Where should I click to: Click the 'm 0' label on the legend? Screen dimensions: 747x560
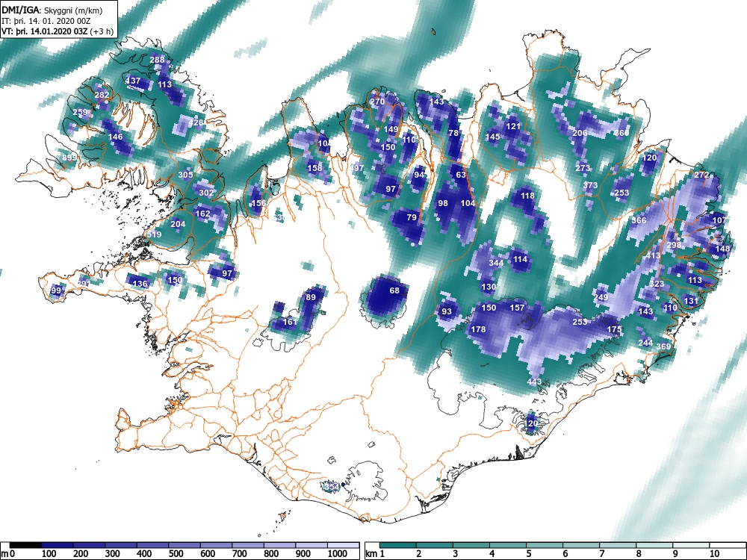pyautogui.click(x=8, y=554)
